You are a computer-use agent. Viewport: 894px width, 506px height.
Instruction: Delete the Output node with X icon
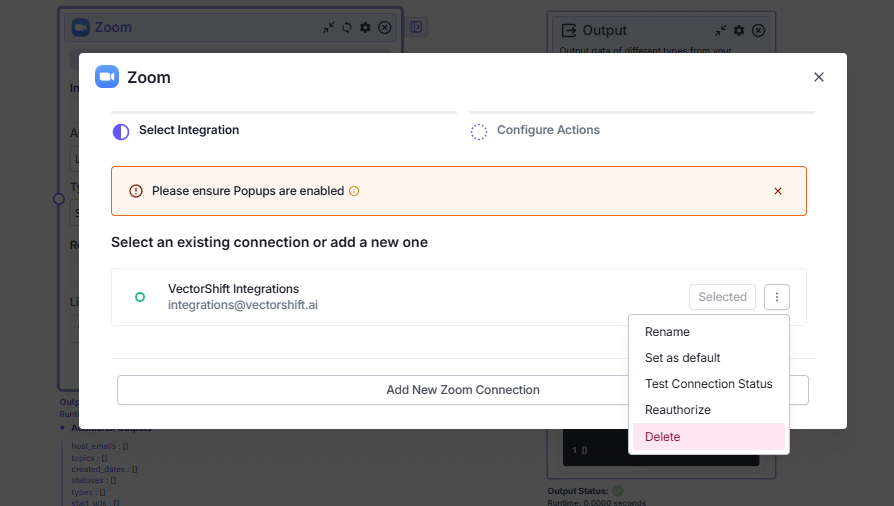click(758, 30)
